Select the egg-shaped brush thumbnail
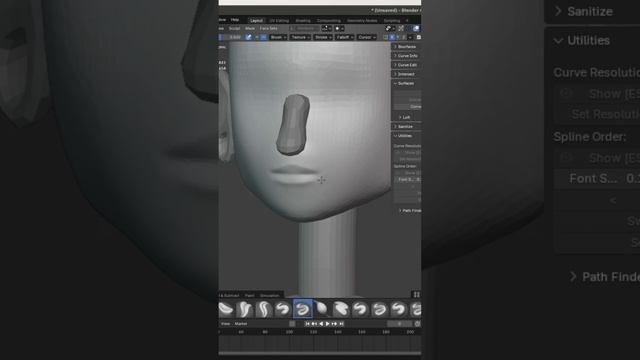The image size is (640, 360). pos(322,309)
